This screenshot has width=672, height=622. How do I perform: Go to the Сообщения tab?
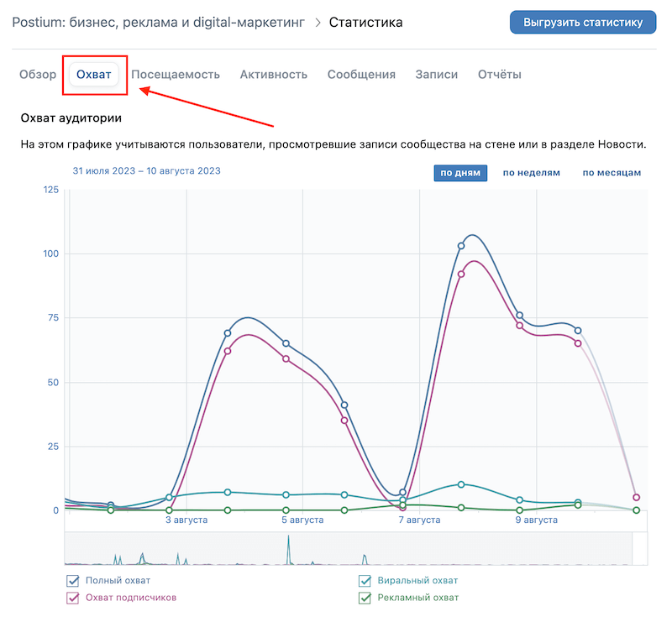361,75
